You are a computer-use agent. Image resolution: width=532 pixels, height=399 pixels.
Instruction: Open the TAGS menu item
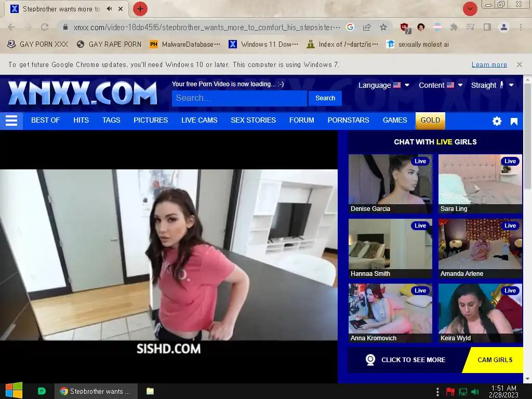click(111, 120)
